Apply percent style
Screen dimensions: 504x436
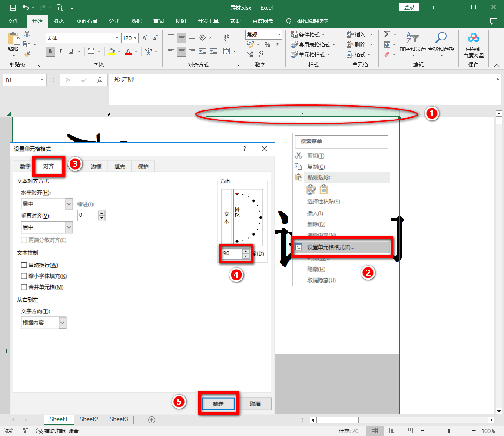point(268,45)
